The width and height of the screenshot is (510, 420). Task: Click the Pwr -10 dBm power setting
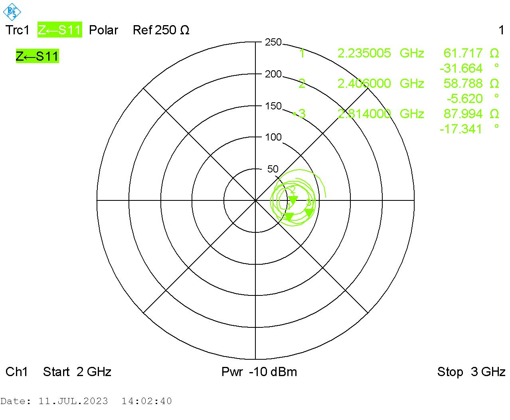coord(259,372)
